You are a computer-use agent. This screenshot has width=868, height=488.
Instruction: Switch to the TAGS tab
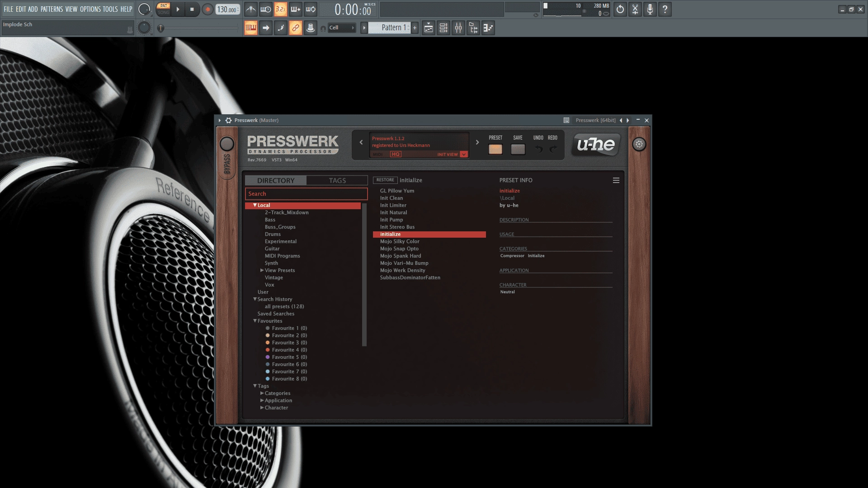pos(337,180)
